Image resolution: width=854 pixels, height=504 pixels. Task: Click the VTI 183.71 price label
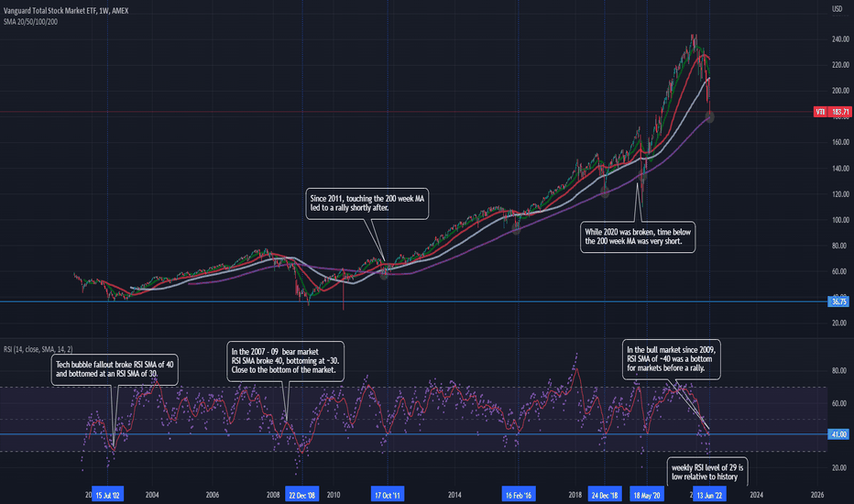pos(832,112)
